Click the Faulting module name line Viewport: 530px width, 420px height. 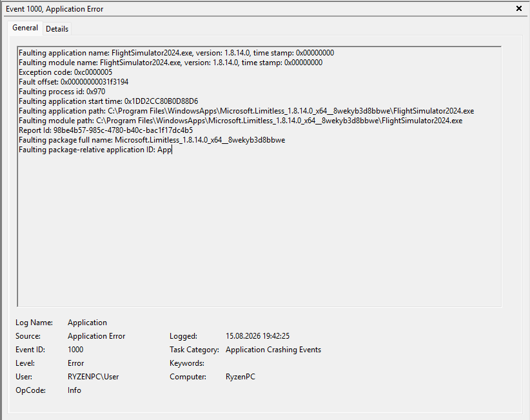(170, 63)
